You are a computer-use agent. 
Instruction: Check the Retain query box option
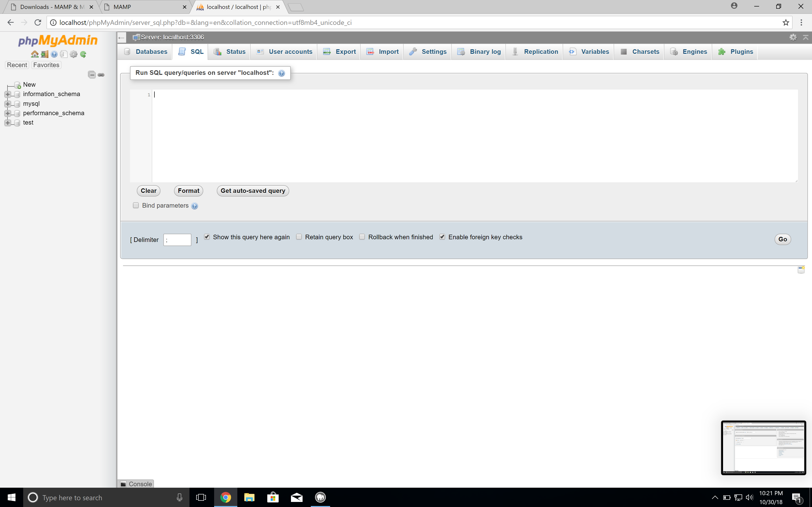pyautogui.click(x=299, y=237)
